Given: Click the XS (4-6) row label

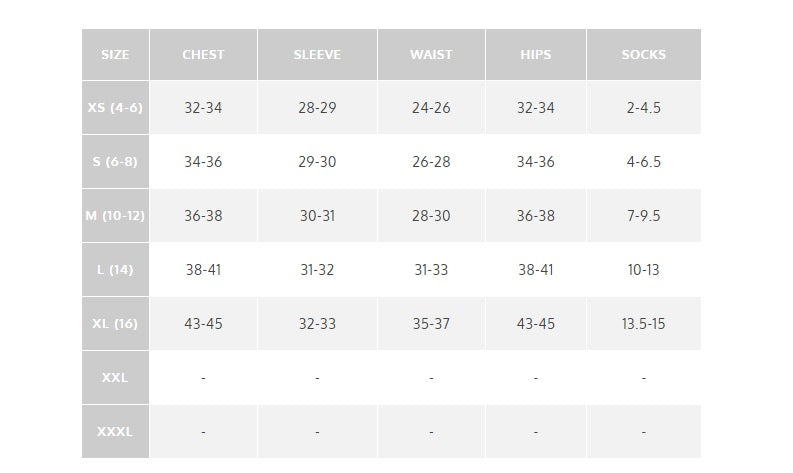Looking at the screenshot, I should [x=115, y=108].
